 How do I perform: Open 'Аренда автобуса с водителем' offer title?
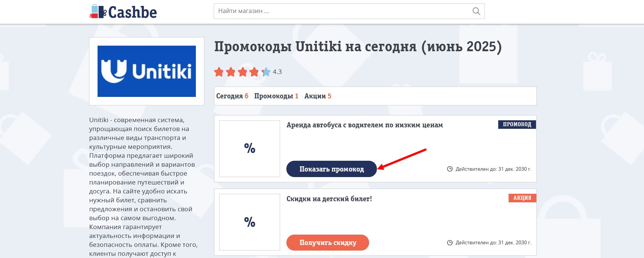(x=365, y=125)
